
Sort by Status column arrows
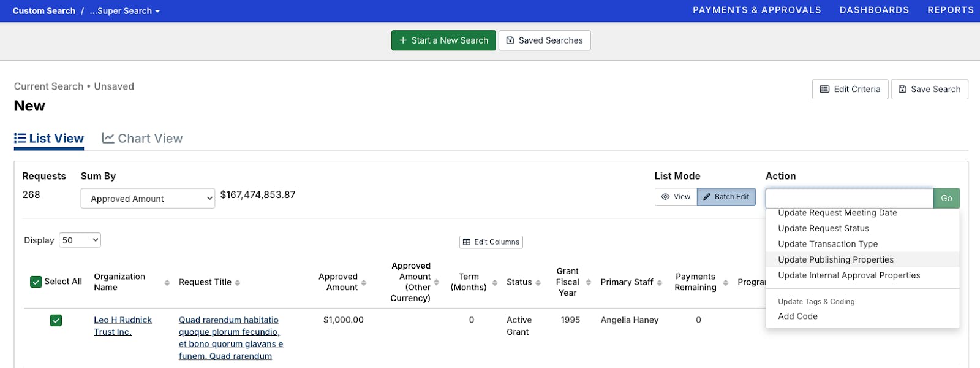[x=538, y=283]
